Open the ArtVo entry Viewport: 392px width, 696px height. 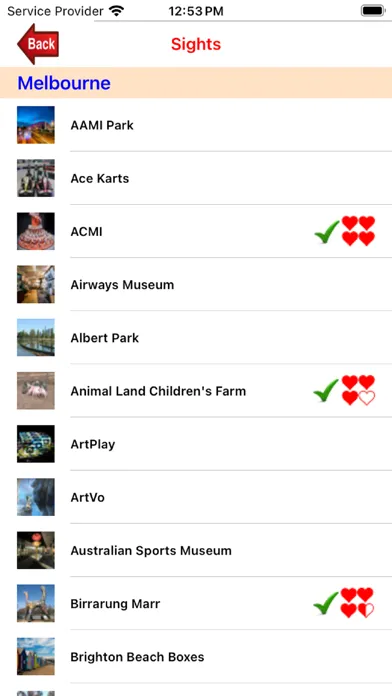196,497
